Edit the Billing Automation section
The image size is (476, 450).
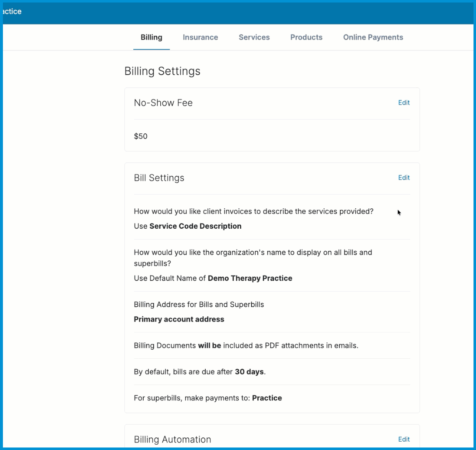[x=404, y=439]
